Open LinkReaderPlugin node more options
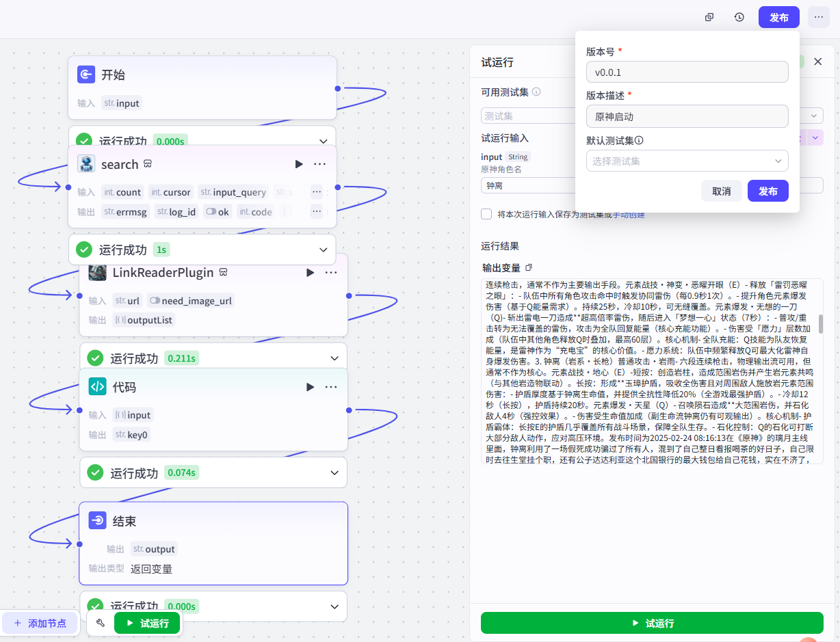The width and height of the screenshot is (840, 642). pos(331,272)
